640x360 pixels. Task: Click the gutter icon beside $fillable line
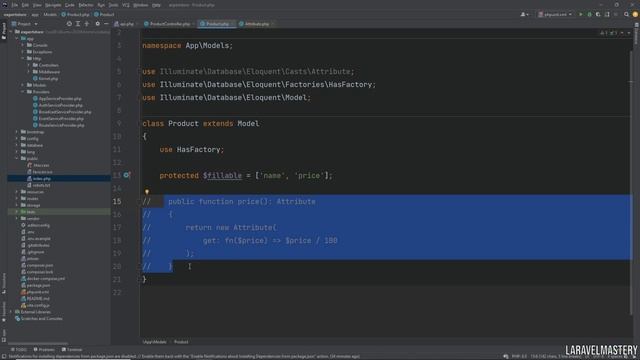point(127,175)
